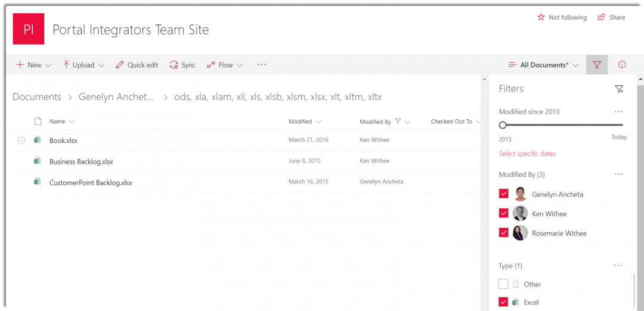Enable the Other type filter checkbox
644x311 pixels.
coord(504,284)
